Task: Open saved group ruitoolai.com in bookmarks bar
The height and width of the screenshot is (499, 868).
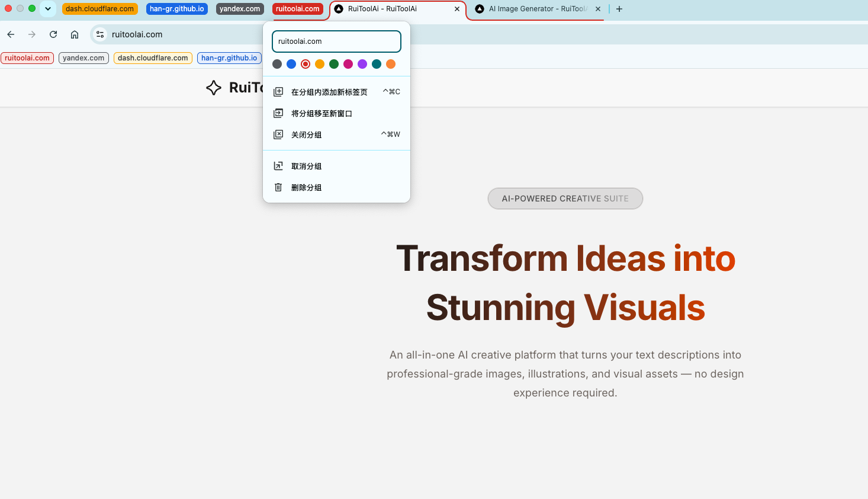Action: click(27, 58)
